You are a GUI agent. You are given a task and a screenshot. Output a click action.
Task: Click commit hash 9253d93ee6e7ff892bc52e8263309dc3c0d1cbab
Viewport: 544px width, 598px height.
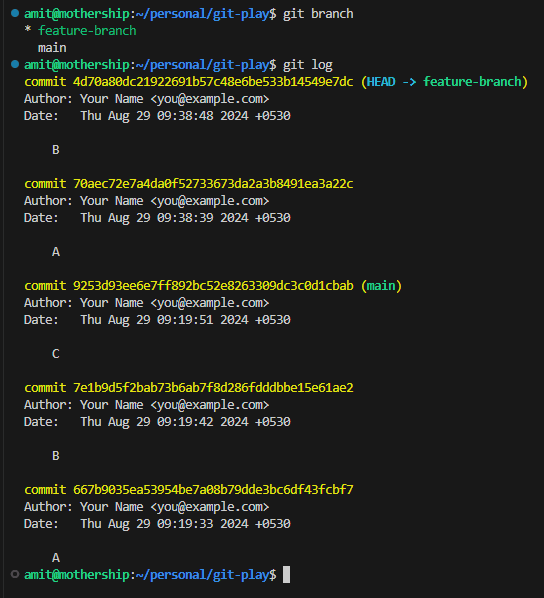tap(213, 286)
